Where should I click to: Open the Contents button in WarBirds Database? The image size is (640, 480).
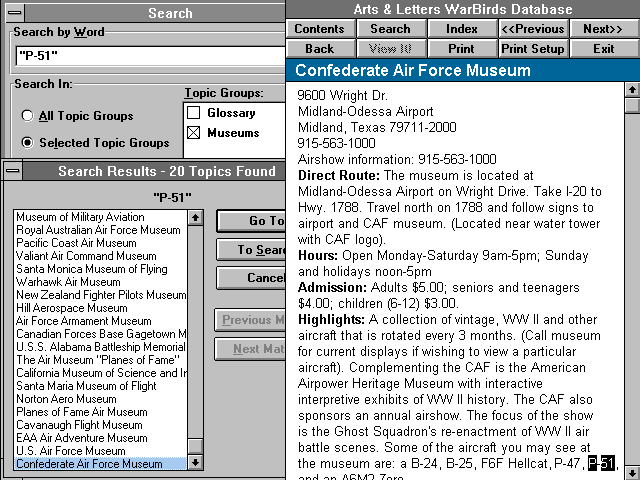320,29
